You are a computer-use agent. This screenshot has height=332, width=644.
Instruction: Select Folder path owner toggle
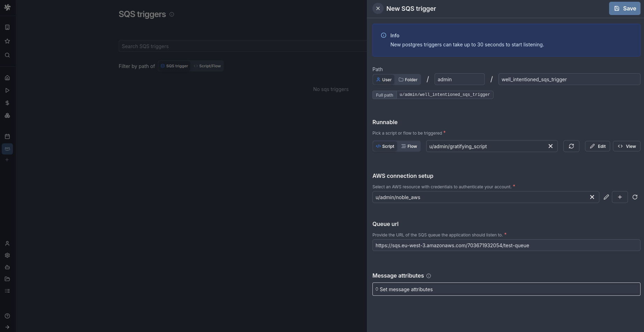[x=408, y=80]
